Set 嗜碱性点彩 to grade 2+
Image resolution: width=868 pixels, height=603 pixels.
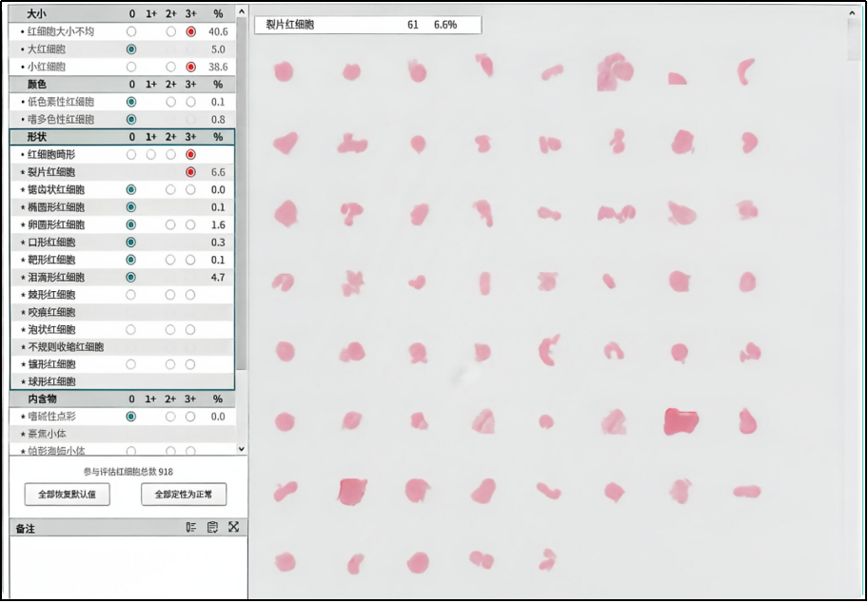[x=170, y=417]
